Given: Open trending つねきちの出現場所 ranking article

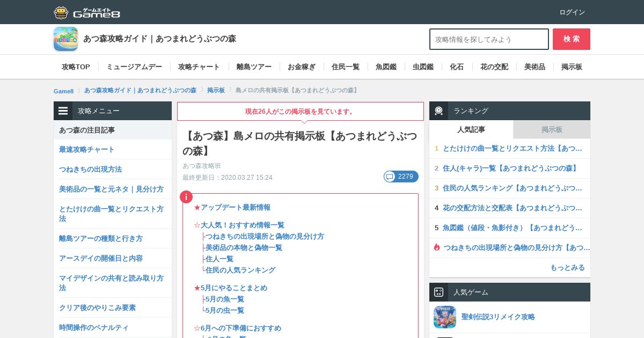Looking at the screenshot, I should click(x=517, y=247).
